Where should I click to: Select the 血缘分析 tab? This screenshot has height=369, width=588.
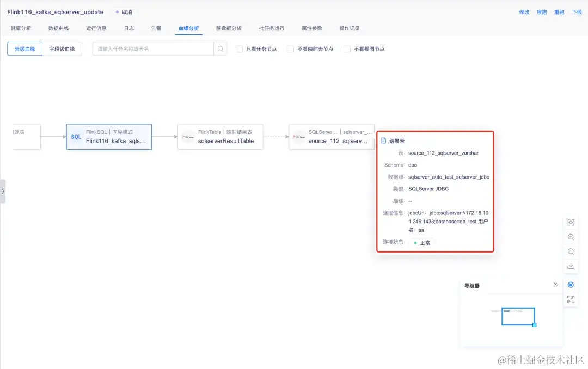(188, 28)
